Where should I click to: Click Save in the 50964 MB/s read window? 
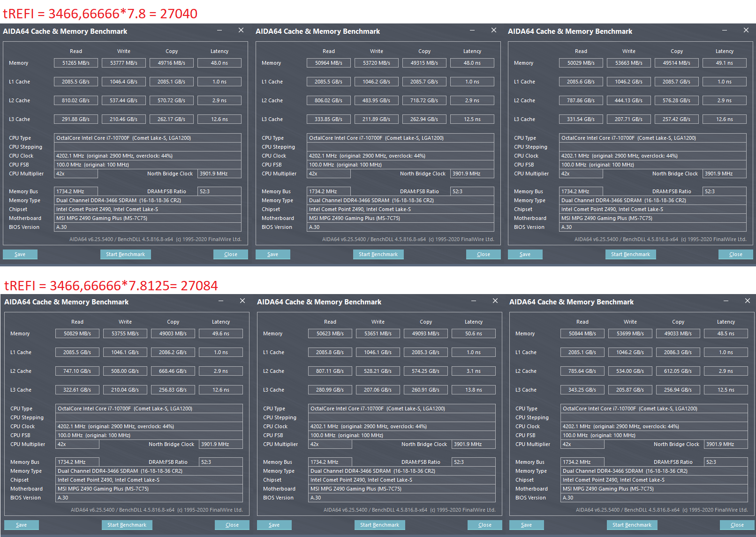coord(273,254)
